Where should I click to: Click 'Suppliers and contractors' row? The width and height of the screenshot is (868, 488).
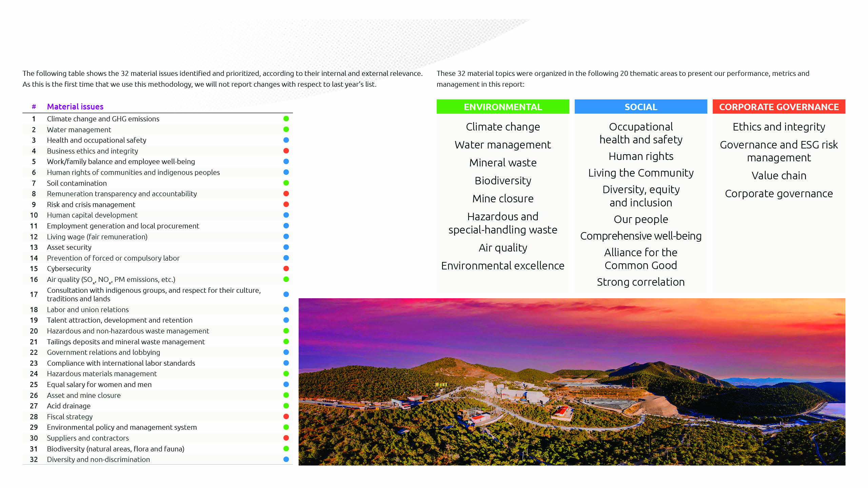(158, 438)
